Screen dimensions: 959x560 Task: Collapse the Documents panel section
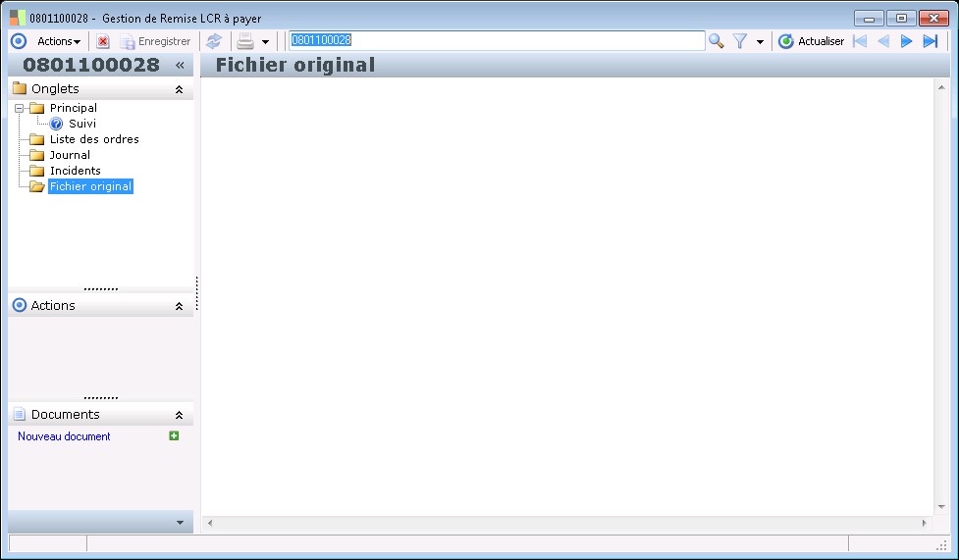(x=180, y=415)
